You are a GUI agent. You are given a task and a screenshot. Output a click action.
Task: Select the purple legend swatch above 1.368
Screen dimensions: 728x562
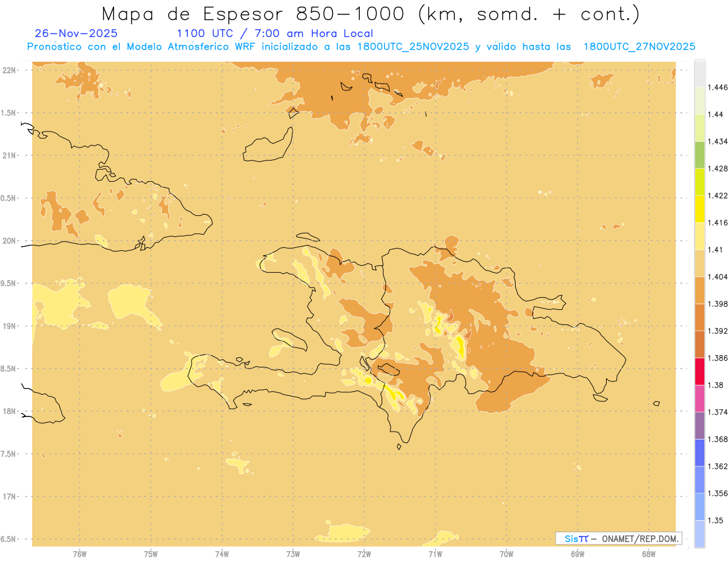click(699, 426)
